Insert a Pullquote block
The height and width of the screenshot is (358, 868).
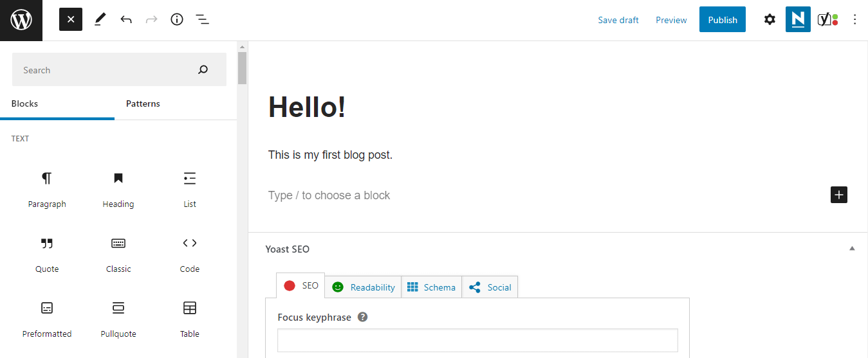coord(118,319)
